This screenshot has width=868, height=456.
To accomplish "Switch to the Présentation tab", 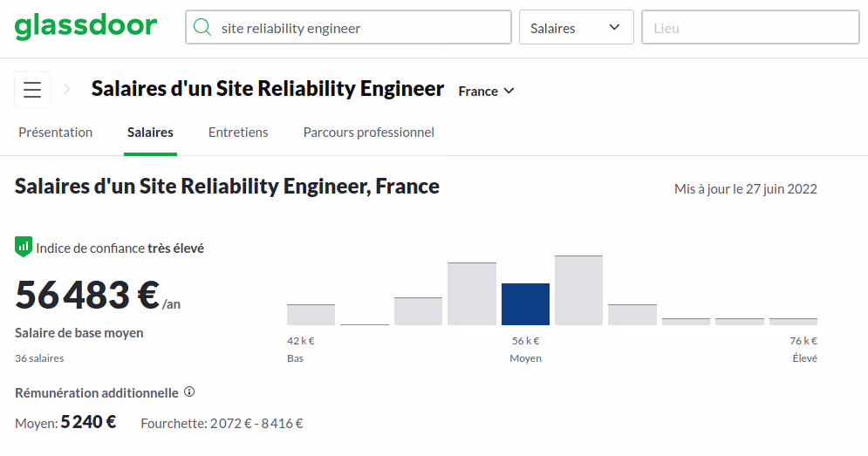I will [x=56, y=133].
